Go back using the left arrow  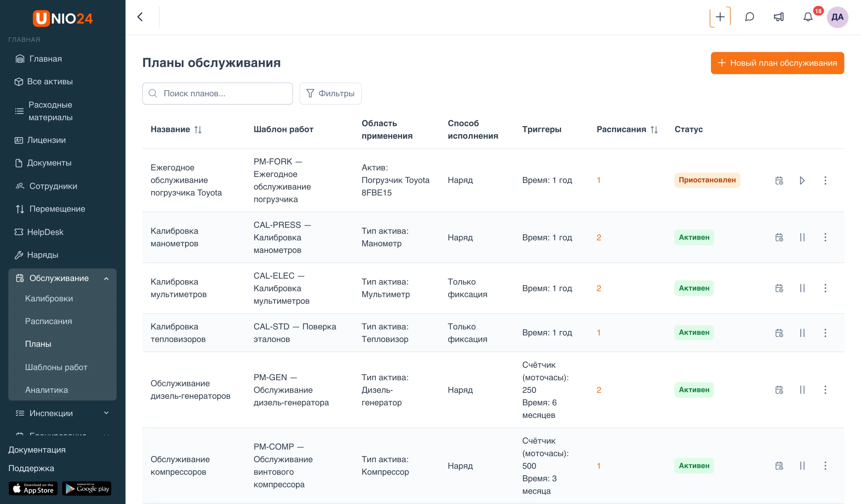click(140, 17)
